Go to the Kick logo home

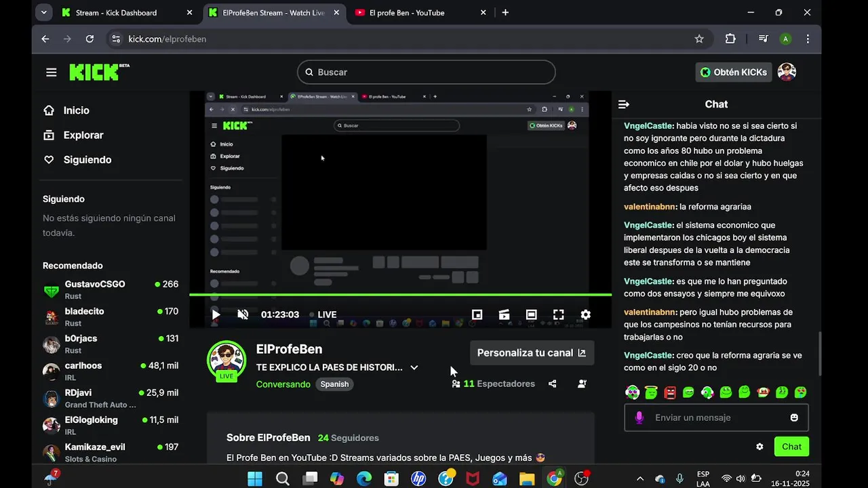tap(99, 72)
